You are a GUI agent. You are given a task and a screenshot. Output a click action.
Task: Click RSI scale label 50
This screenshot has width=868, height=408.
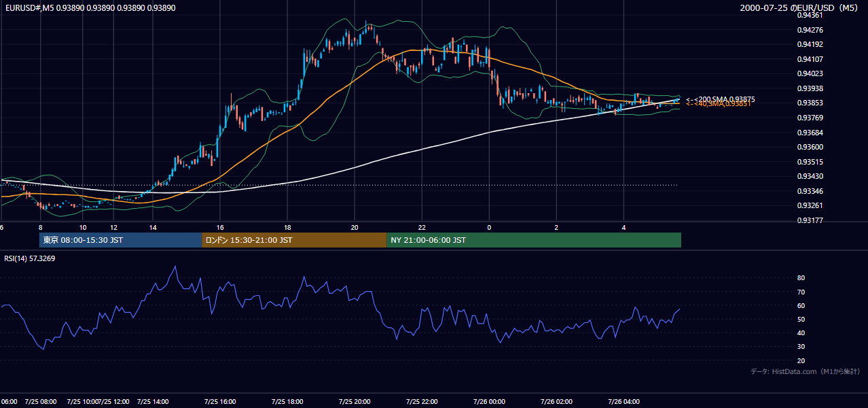(x=801, y=320)
